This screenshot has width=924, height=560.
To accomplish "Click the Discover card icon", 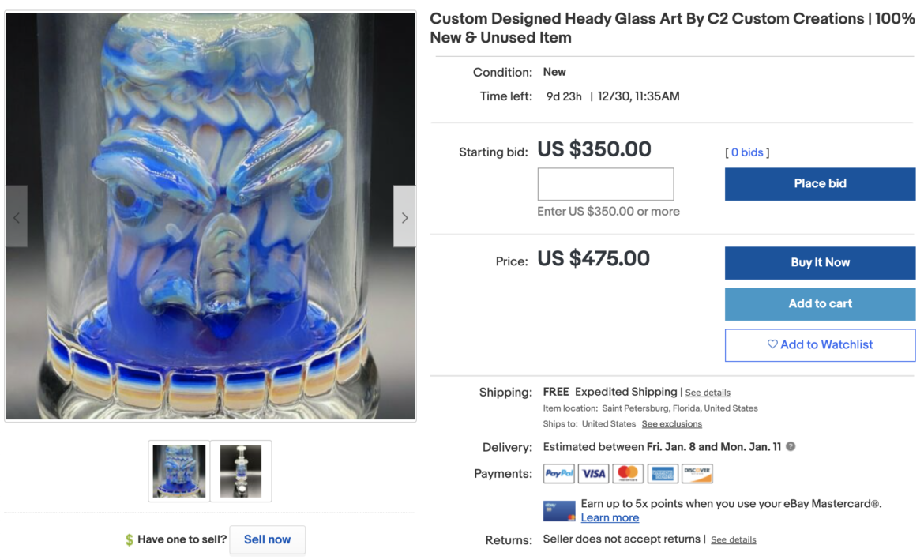I will (x=697, y=474).
